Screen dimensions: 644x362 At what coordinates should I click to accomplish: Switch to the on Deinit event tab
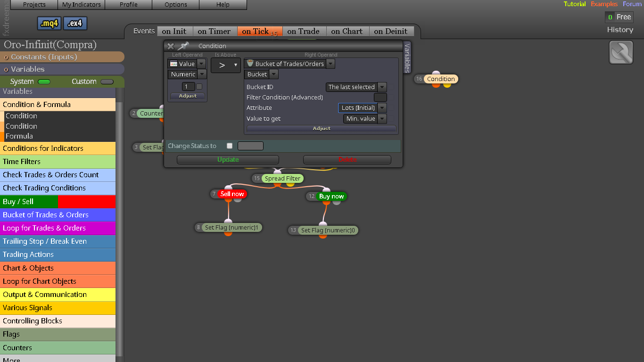click(391, 31)
